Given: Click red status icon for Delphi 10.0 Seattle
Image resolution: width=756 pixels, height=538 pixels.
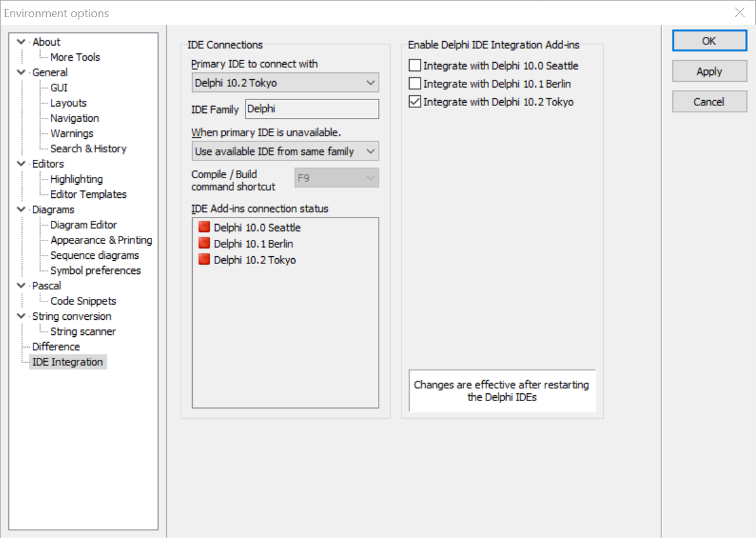Looking at the screenshot, I should (x=204, y=226).
